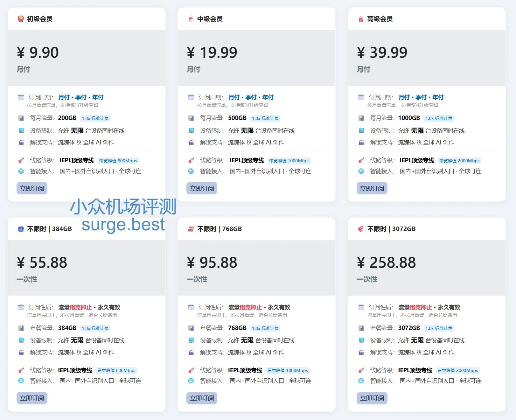
Task: Click the clapperboard icon beside 解锁支持 on 初级会员
Action: pos(21,142)
